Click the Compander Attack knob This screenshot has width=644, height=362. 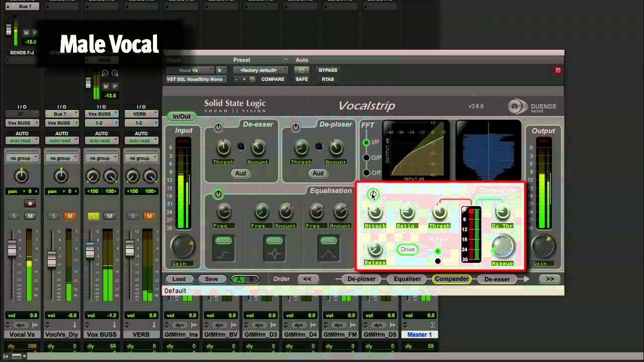375,213
